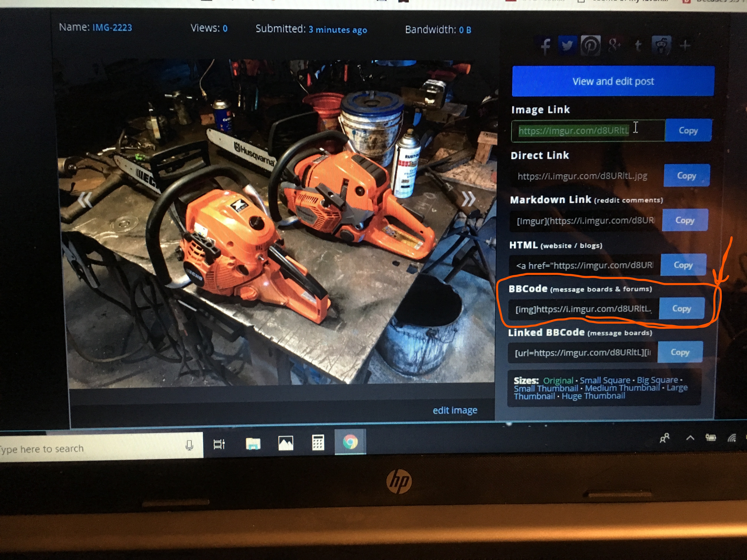Share image on Pinterest
The image size is (747, 560).
pos(590,45)
